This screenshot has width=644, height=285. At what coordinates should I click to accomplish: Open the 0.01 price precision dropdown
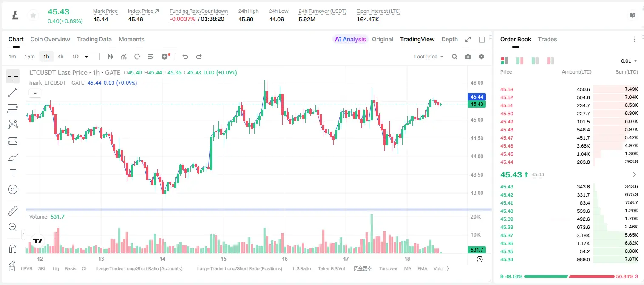[629, 61]
